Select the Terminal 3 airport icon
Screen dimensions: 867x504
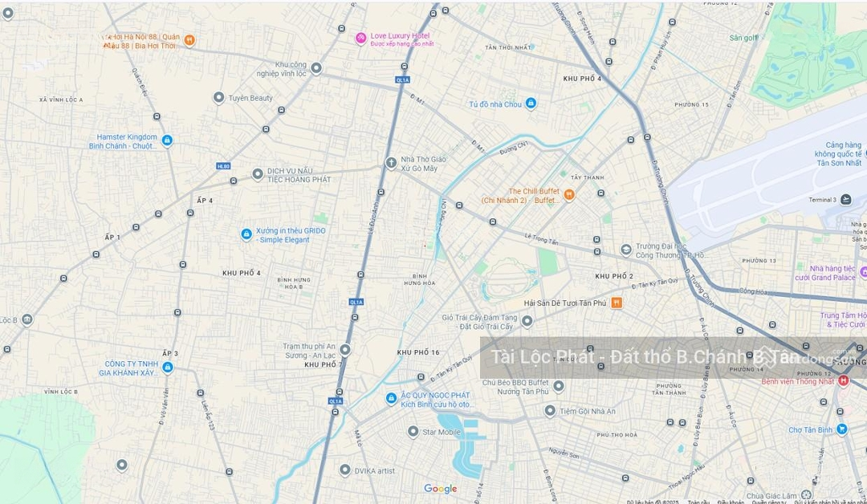[845, 200]
